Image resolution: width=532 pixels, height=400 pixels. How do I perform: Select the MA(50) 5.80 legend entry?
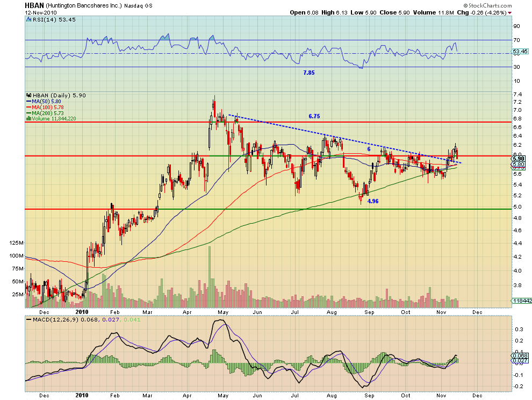click(x=44, y=101)
